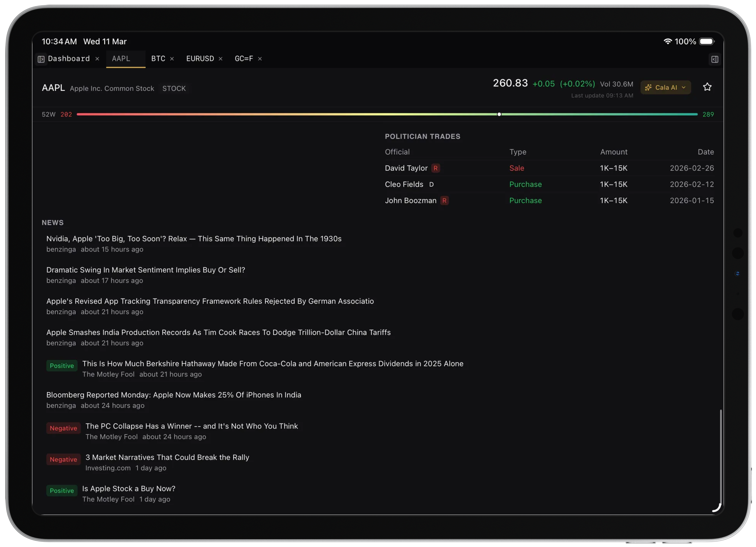
Task: Click the Wi-Fi status icon
Action: (668, 41)
